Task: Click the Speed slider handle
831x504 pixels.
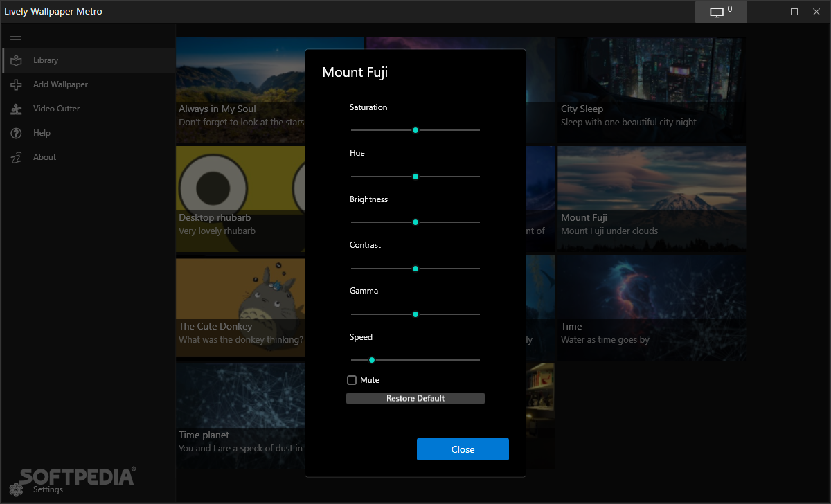Action: coord(372,360)
